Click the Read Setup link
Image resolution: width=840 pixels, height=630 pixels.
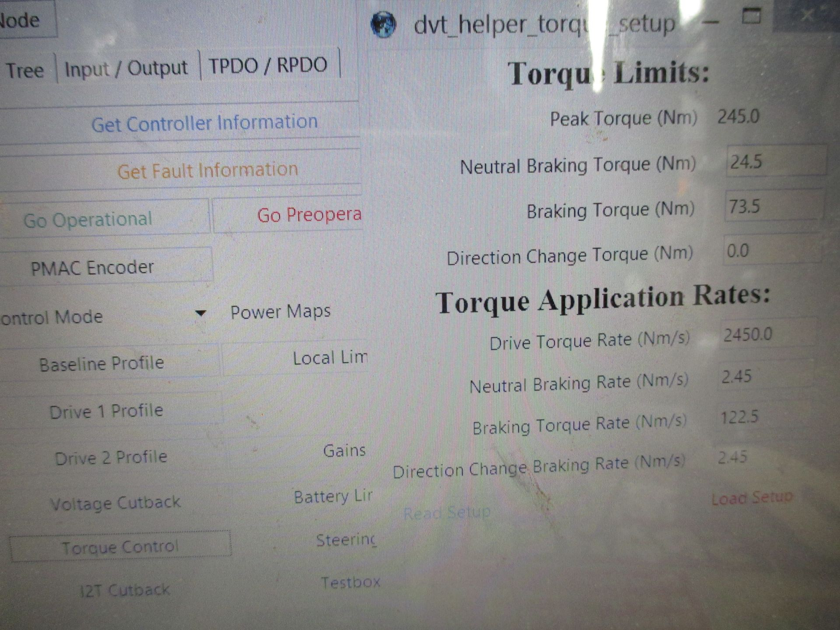pyautogui.click(x=447, y=512)
